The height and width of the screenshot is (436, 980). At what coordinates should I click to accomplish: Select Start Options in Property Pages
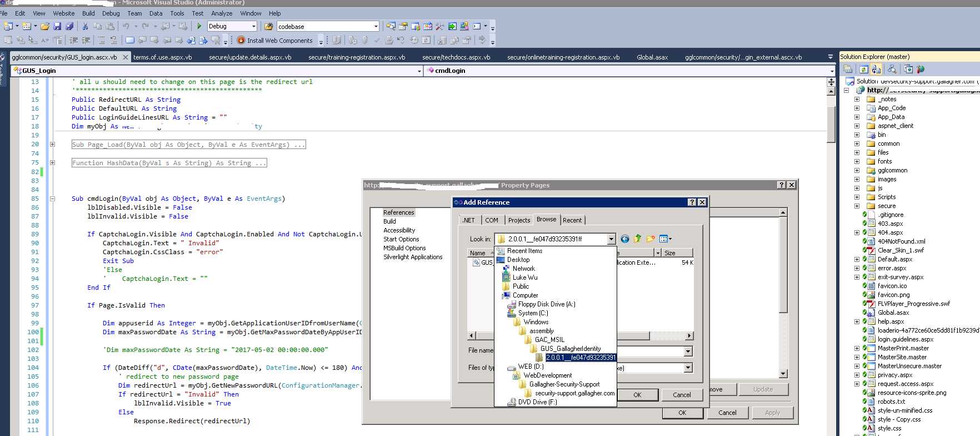pos(401,239)
